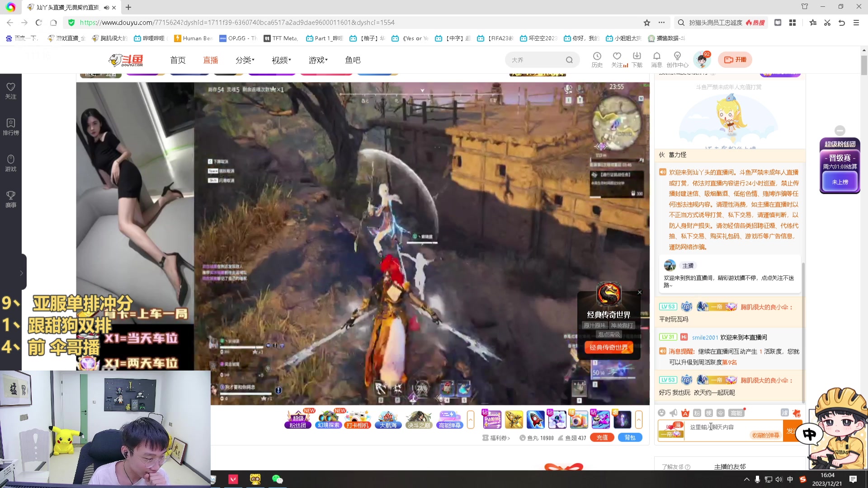Click the Douyu search input box
The image size is (868, 488).
(x=536, y=60)
